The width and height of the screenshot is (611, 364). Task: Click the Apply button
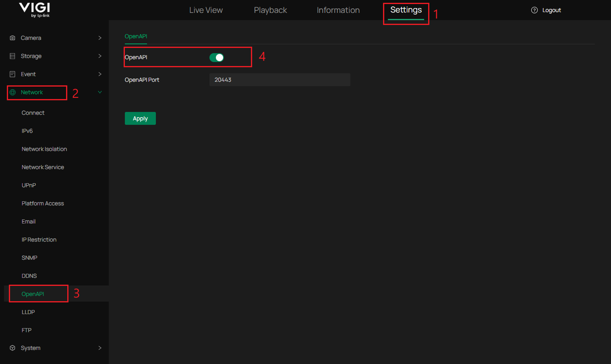pos(140,119)
